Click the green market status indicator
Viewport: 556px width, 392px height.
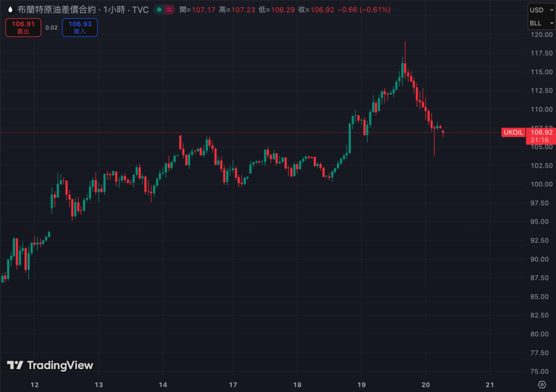(x=160, y=10)
